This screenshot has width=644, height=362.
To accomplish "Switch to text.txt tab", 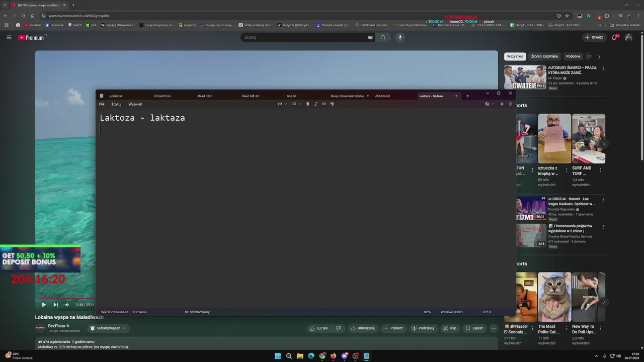I will click(291, 96).
